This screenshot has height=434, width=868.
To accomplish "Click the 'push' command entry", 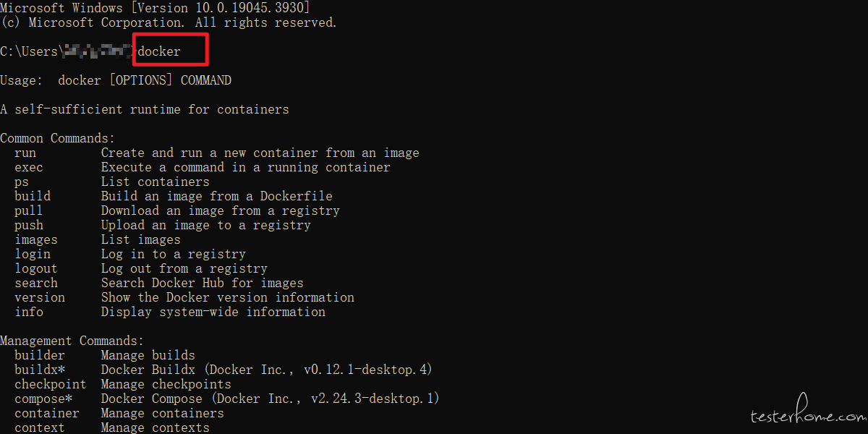I will 29,225.
